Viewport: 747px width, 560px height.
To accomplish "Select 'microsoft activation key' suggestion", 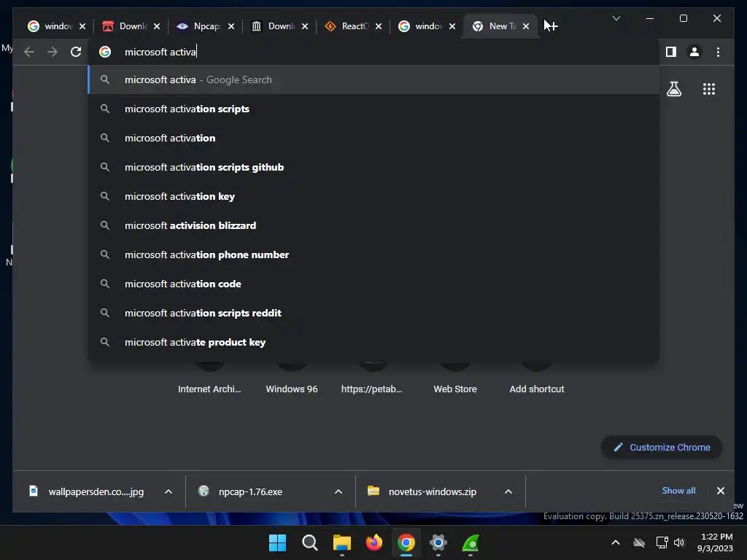I will click(x=374, y=196).
